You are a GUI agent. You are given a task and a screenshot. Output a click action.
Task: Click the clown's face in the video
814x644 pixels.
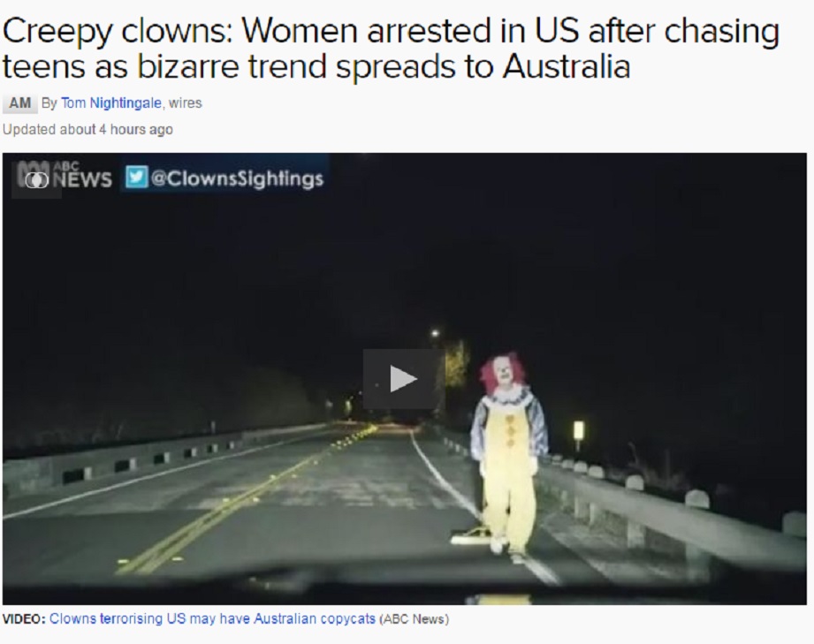[x=504, y=375]
